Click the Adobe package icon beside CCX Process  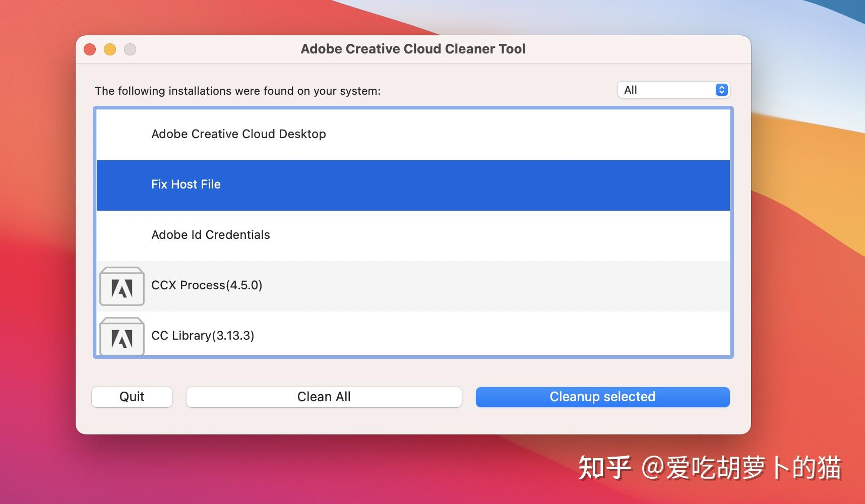[121, 286]
